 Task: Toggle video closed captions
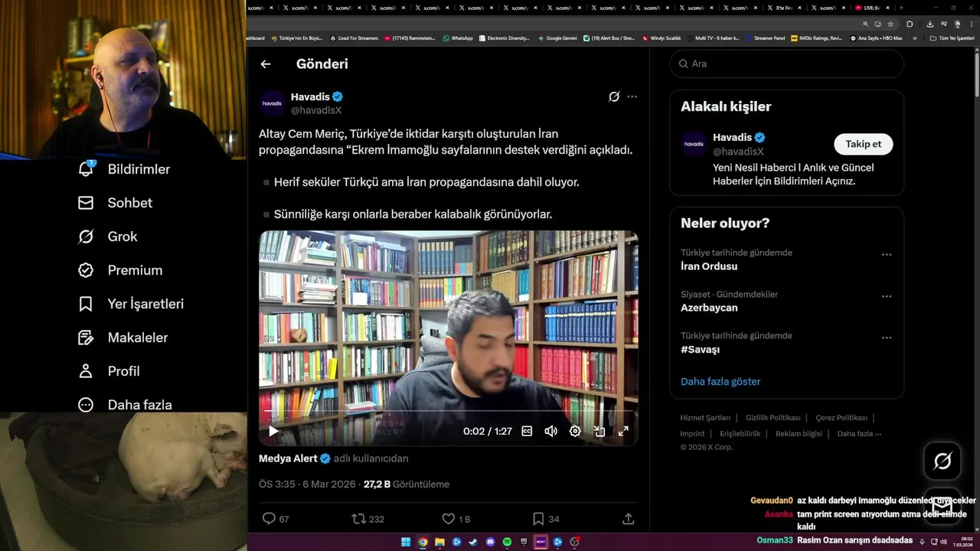point(527,431)
